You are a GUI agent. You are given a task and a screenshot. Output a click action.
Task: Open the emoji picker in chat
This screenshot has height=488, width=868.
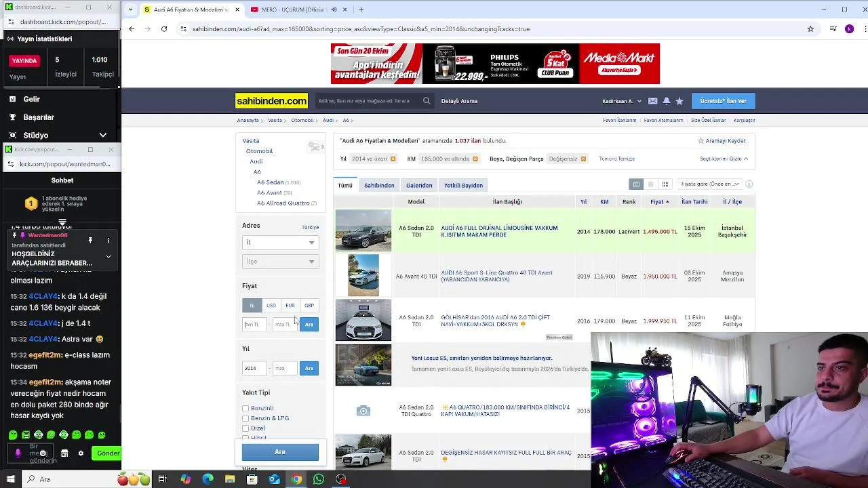43,453
